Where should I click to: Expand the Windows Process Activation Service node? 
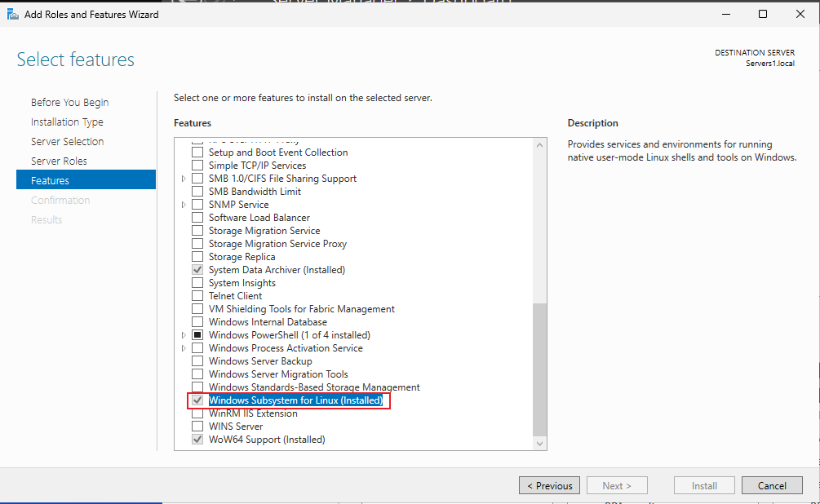coord(184,348)
